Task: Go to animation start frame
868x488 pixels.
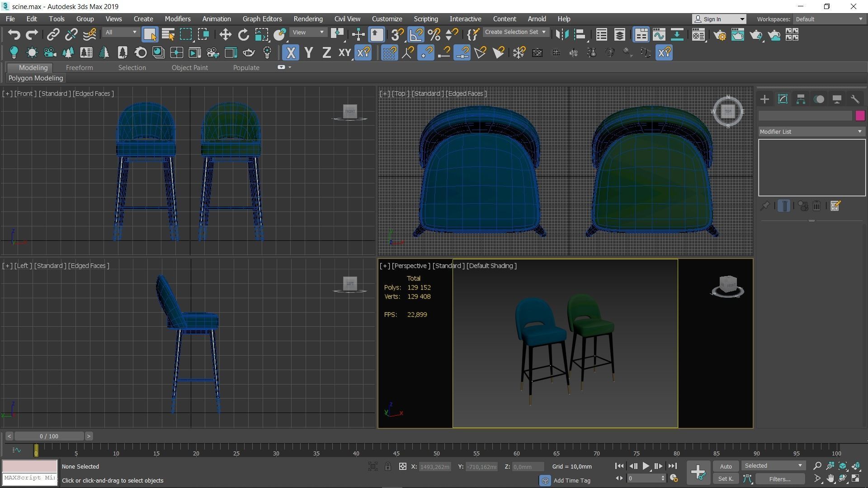Action: pyautogui.click(x=619, y=466)
